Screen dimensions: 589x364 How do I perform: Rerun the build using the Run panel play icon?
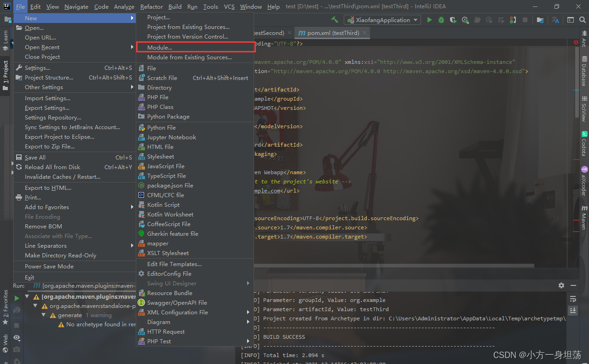17,298
